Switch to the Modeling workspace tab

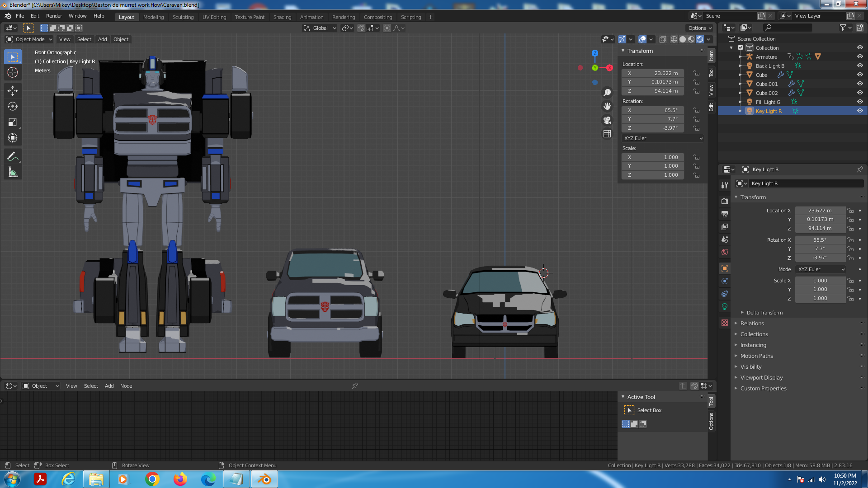point(153,17)
